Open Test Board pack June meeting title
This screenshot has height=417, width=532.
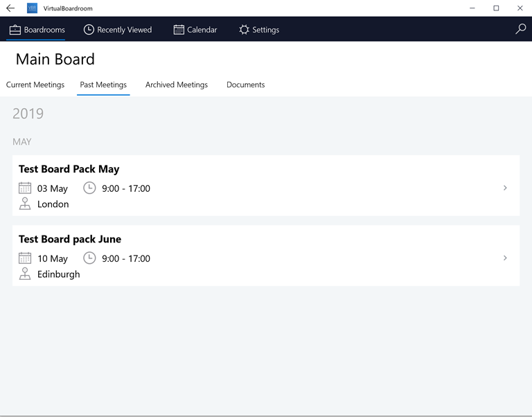(x=70, y=239)
